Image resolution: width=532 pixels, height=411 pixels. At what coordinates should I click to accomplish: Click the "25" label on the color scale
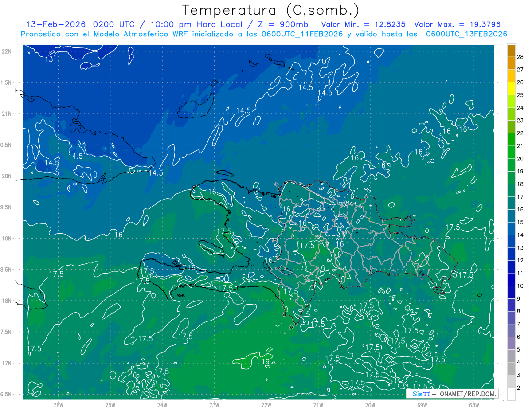(520, 95)
